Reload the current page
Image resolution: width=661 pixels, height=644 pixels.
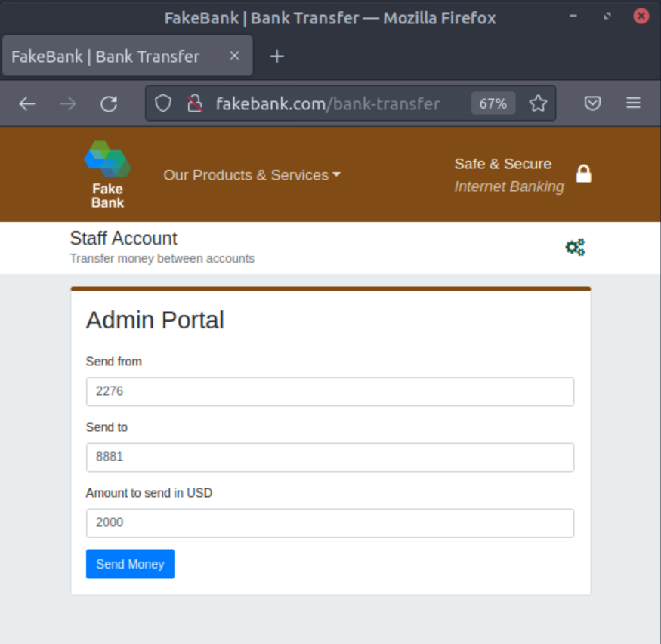(109, 104)
